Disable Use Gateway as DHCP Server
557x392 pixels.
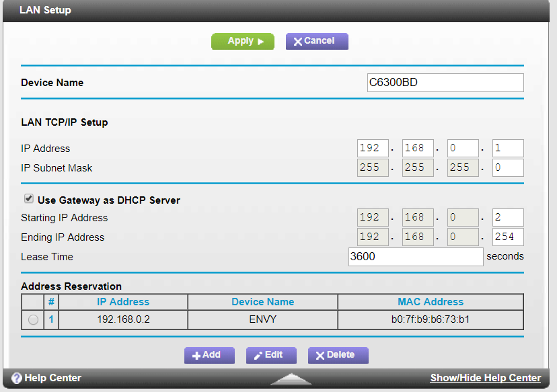coord(28,198)
